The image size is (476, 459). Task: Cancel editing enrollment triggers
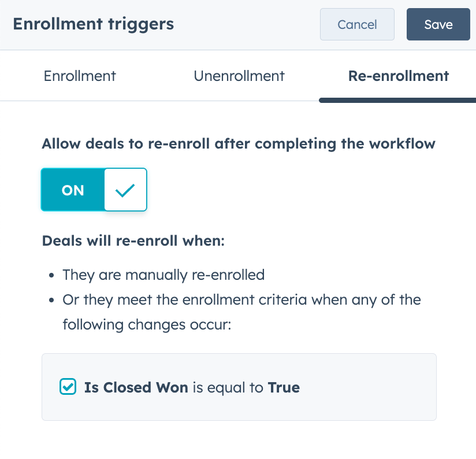357,24
